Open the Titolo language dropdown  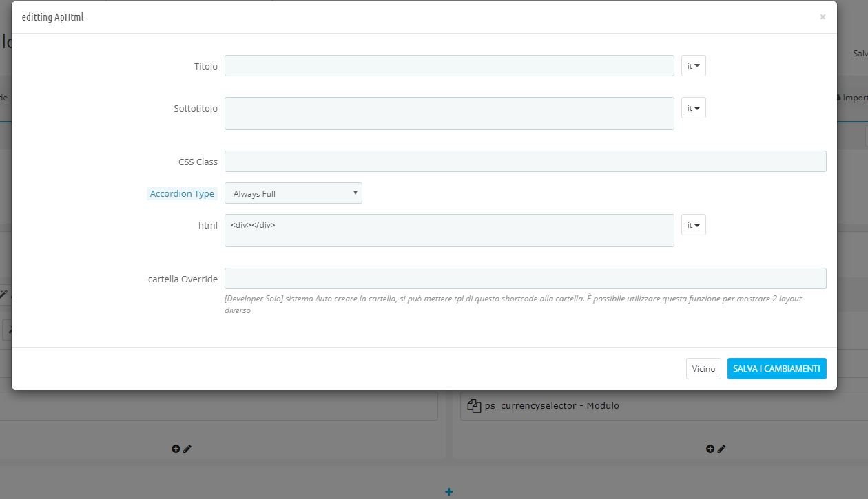[x=694, y=66]
